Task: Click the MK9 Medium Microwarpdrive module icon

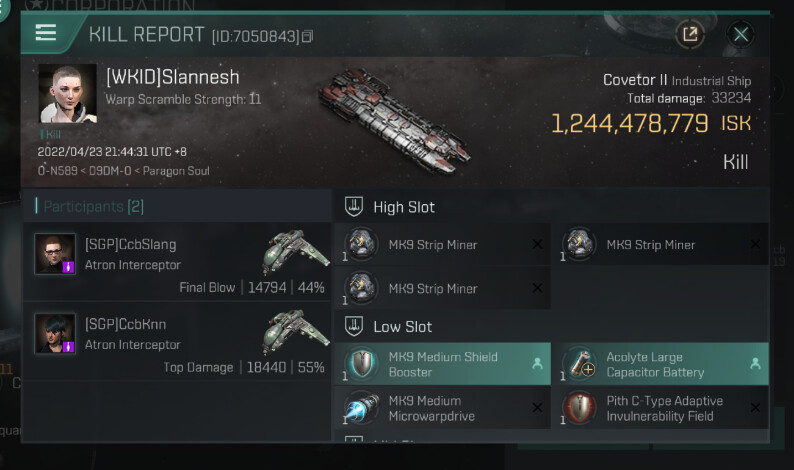Action: click(x=361, y=409)
